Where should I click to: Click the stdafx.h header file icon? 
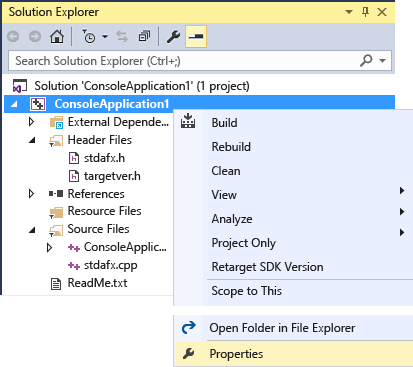(74, 158)
